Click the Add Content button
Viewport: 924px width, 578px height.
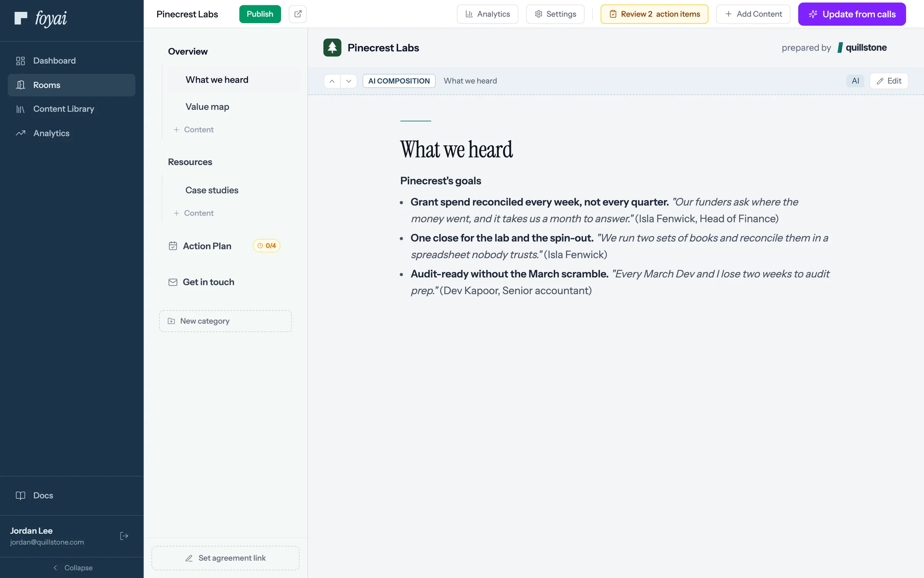point(753,14)
